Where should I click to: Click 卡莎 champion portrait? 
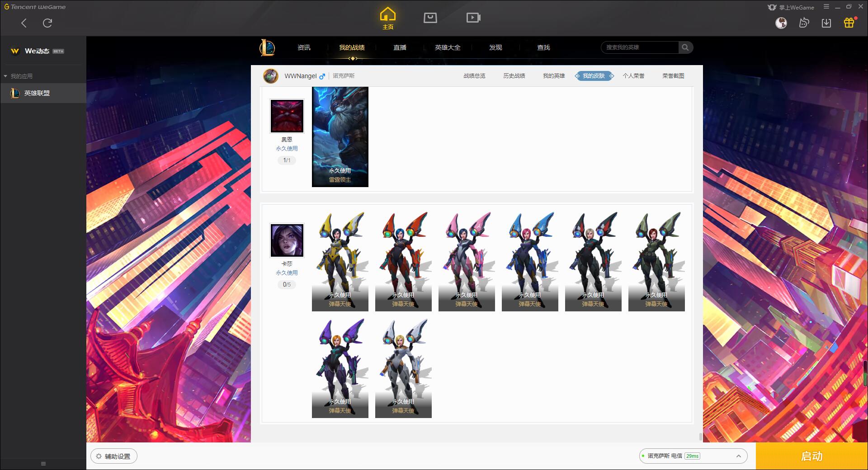(287, 240)
